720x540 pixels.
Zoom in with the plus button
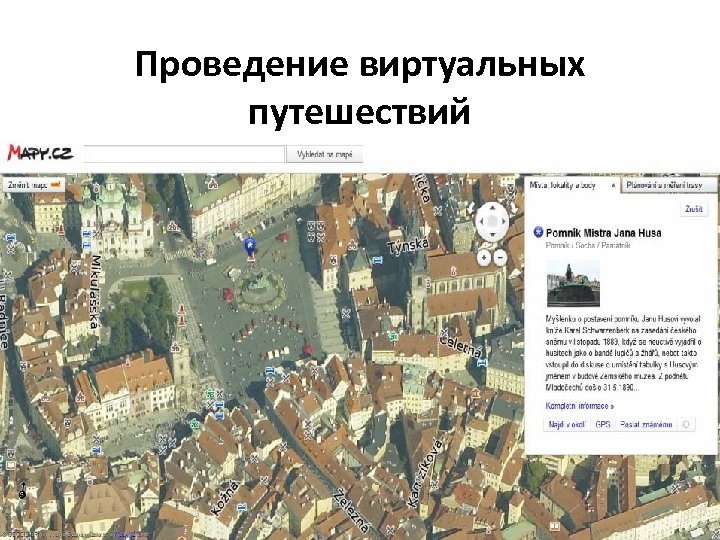(484, 258)
